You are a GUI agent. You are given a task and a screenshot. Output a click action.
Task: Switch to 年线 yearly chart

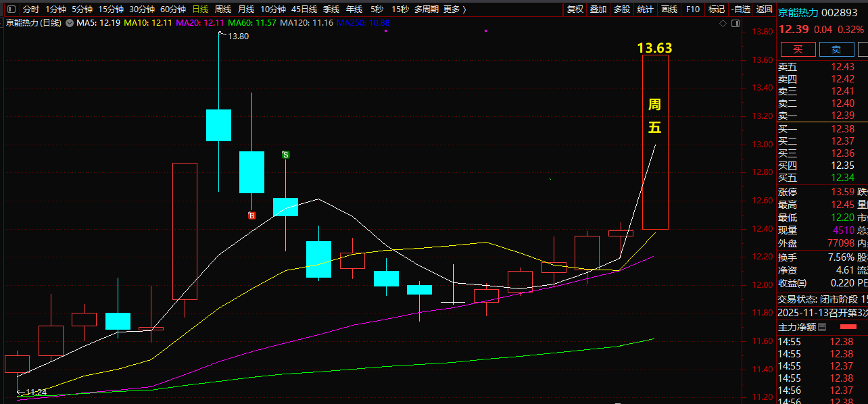(354, 9)
